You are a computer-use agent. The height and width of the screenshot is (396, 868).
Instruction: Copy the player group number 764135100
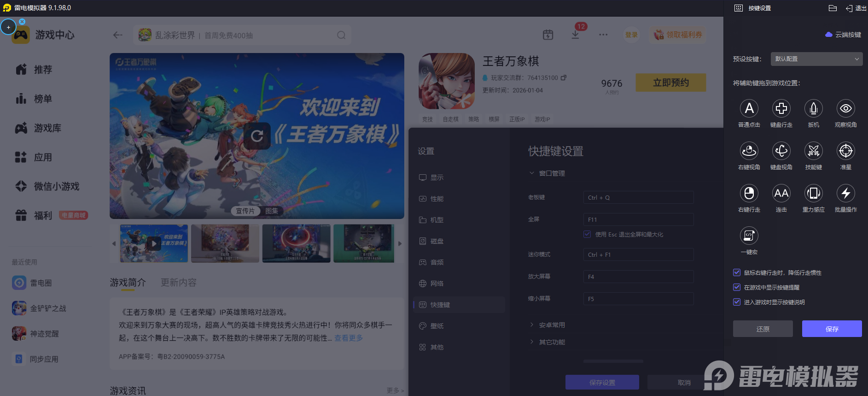click(x=564, y=77)
